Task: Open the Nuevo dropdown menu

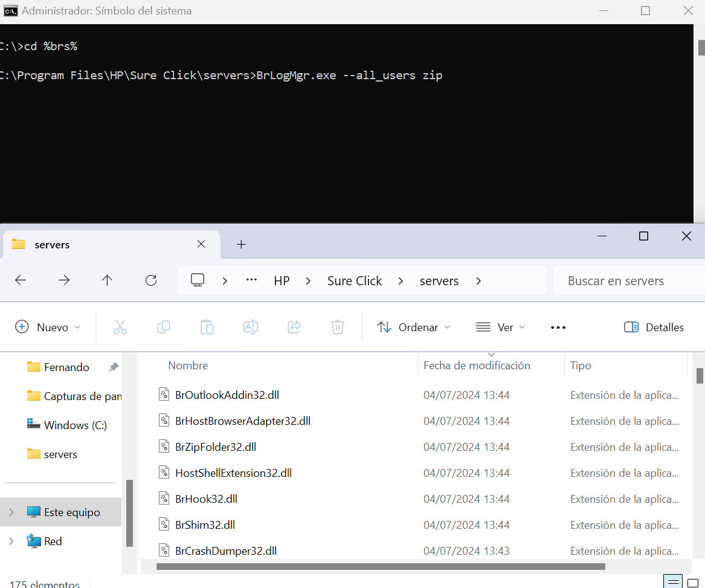Action: pyautogui.click(x=48, y=327)
